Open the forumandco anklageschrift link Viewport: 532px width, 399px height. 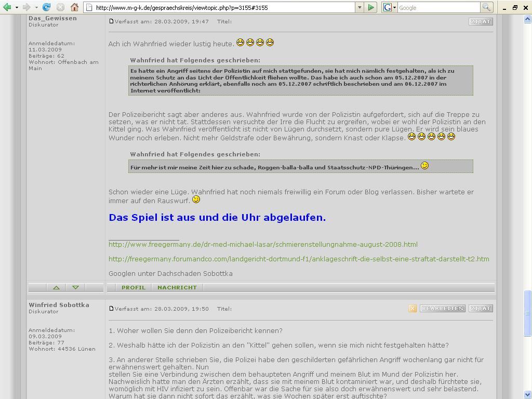[299, 259]
